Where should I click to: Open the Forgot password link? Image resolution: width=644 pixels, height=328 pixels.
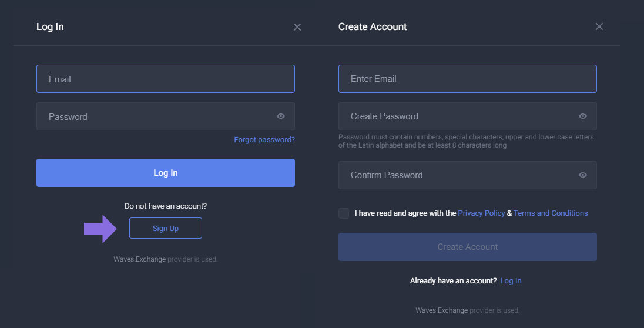coord(264,140)
